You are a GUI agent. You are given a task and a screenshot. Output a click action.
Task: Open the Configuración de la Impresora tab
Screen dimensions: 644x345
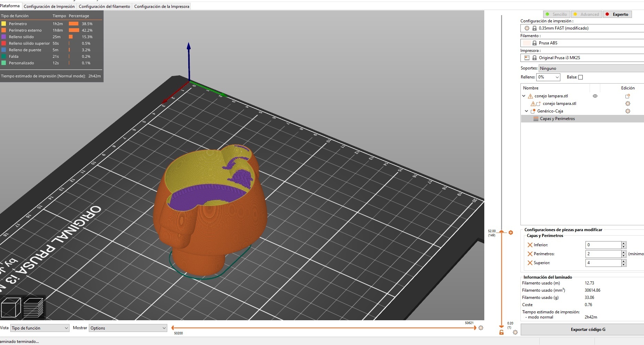[162, 6]
